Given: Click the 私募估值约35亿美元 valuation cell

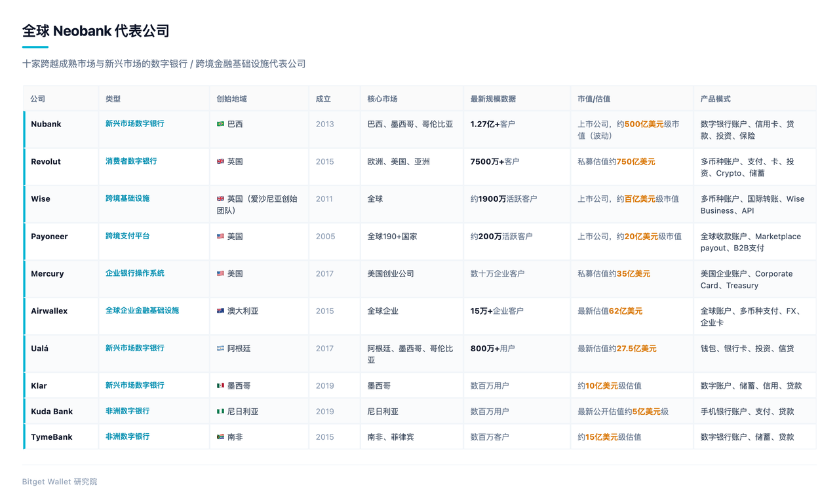Looking at the screenshot, I should tap(614, 273).
